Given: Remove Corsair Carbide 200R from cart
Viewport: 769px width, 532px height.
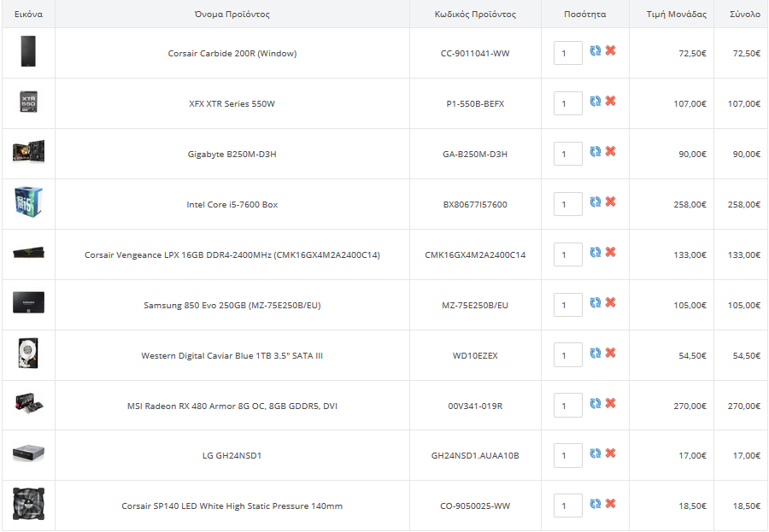Looking at the screenshot, I should point(611,50).
